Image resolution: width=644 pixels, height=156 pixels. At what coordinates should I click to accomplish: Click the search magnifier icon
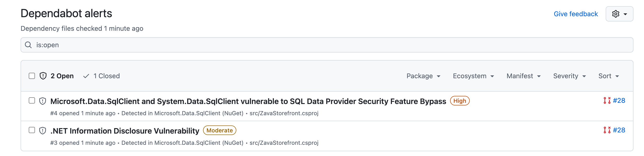(x=28, y=45)
